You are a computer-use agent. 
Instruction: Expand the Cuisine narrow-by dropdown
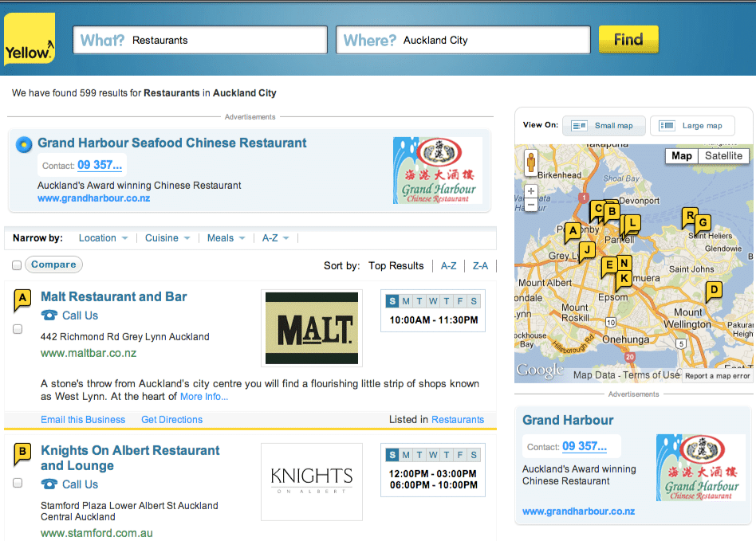click(x=167, y=238)
